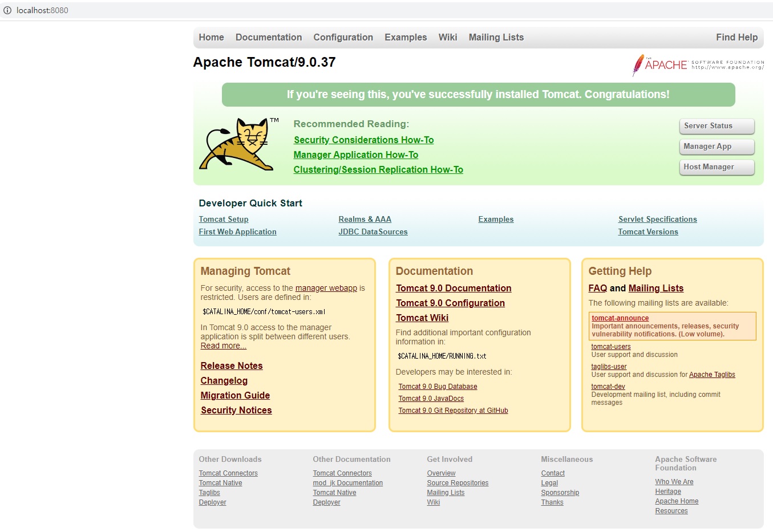Open Mailing Lists under Get Involved

click(446, 493)
